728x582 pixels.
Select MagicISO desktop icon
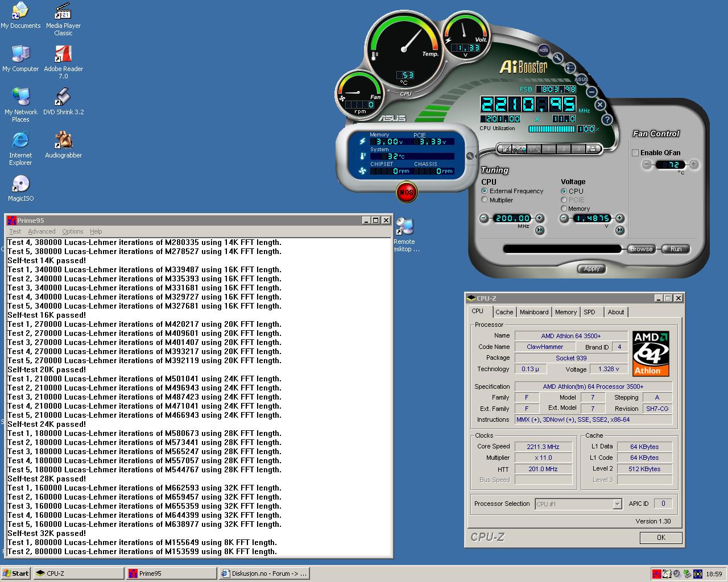point(20,188)
